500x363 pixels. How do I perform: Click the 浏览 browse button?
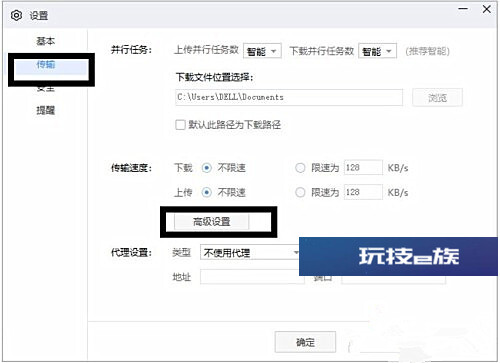coord(437,97)
